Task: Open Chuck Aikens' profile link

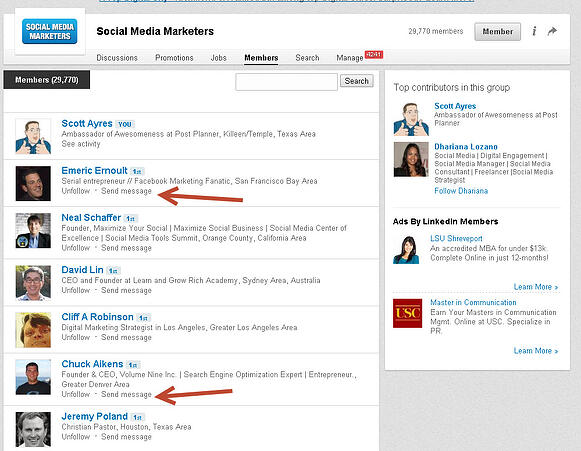Action: coord(92,364)
